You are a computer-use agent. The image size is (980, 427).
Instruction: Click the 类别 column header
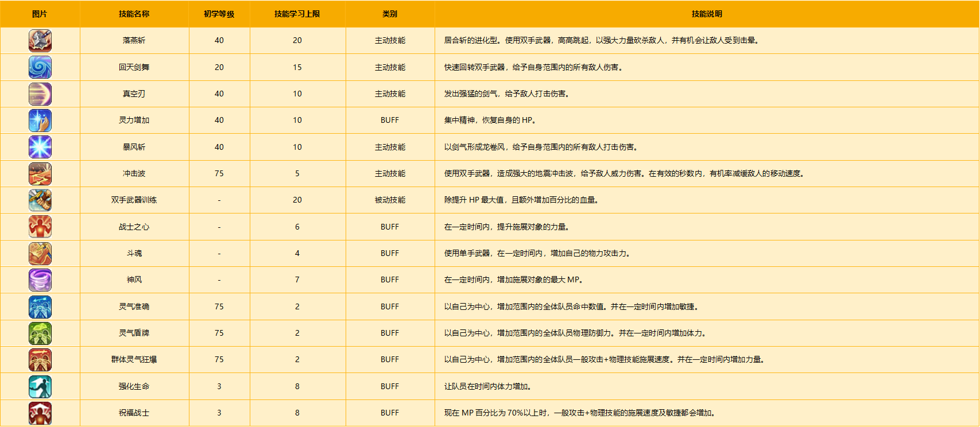pos(390,14)
